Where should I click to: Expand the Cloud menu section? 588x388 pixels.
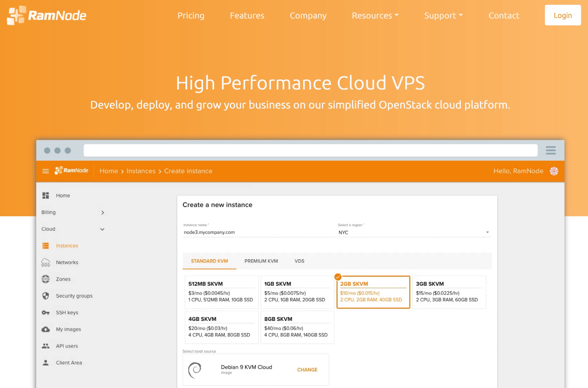click(x=72, y=229)
